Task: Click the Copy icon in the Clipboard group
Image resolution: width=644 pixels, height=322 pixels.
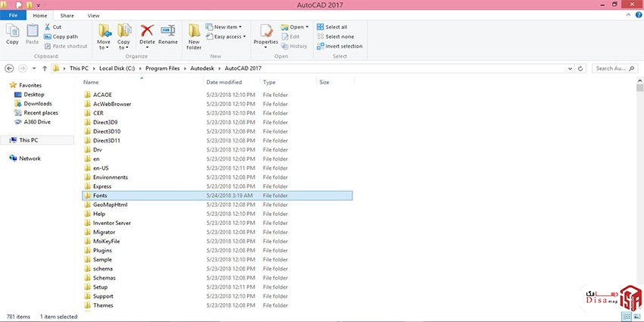Action: 12,33
